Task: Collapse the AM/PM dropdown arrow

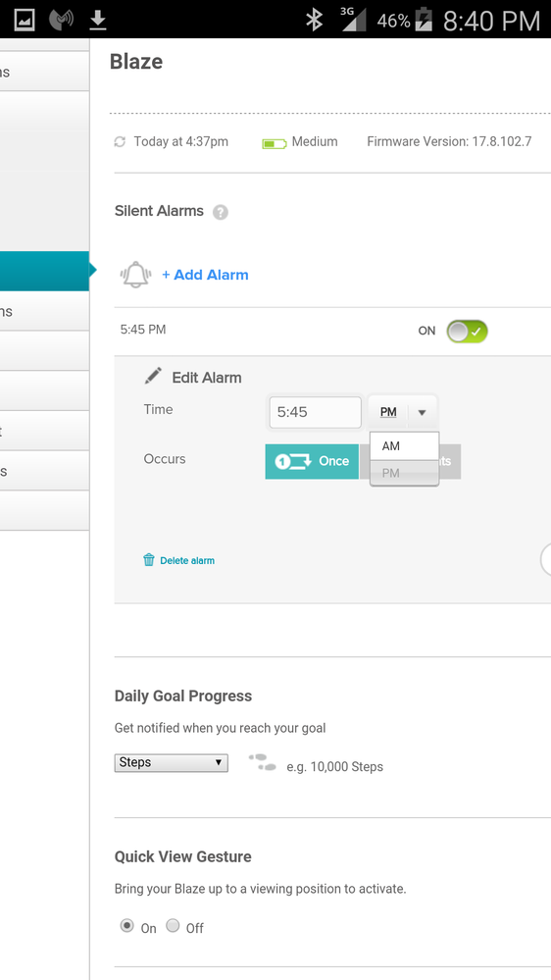Action: click(x=422, y=412)
